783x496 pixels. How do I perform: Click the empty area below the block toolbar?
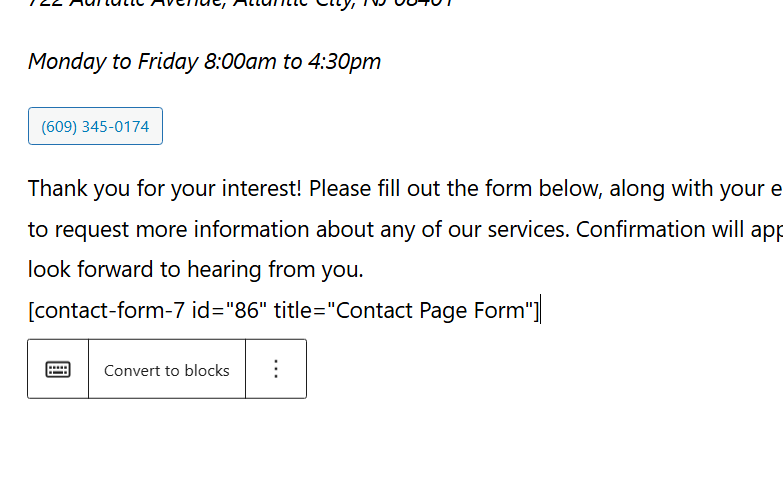pos(392,447)
